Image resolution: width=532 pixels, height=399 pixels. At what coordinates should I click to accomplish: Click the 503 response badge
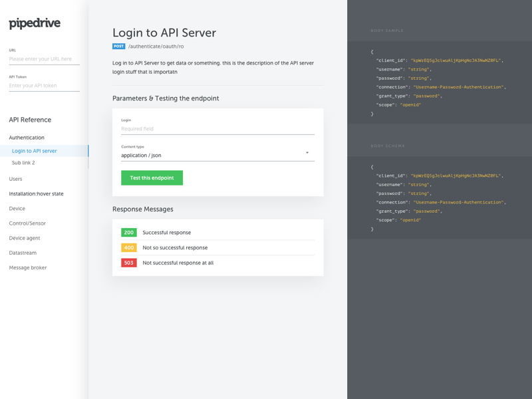pyautogui.click(x=129, y=263)
